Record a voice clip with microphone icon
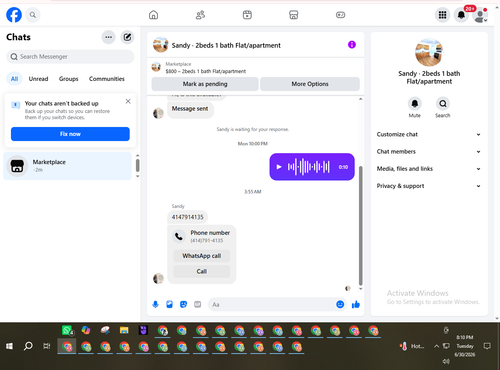This screenshot has width=500, height=370. (155, 304)
